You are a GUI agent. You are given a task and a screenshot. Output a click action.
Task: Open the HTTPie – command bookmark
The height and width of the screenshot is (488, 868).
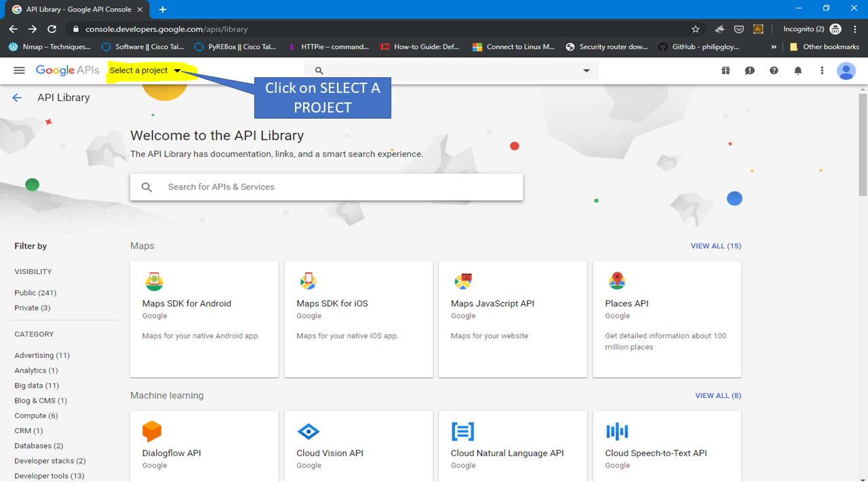pos(328,47)
